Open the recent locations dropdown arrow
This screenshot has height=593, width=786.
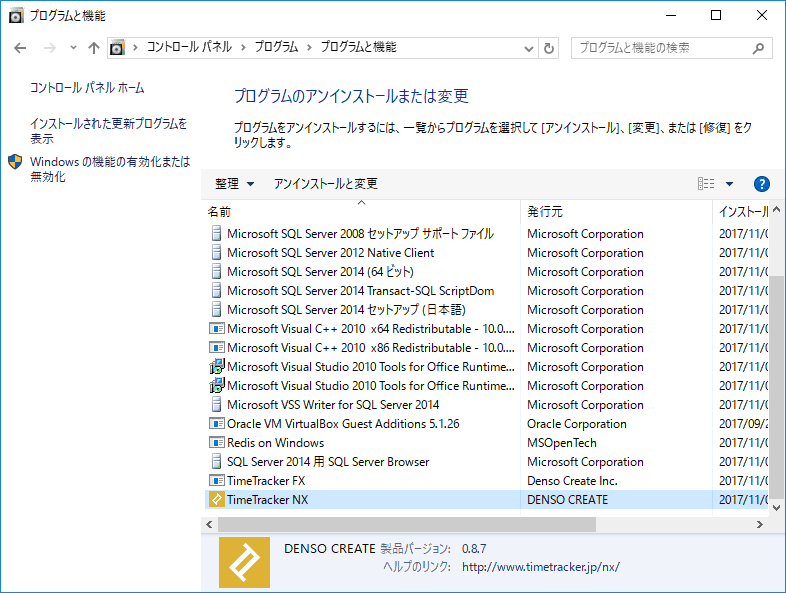point(73,48)
